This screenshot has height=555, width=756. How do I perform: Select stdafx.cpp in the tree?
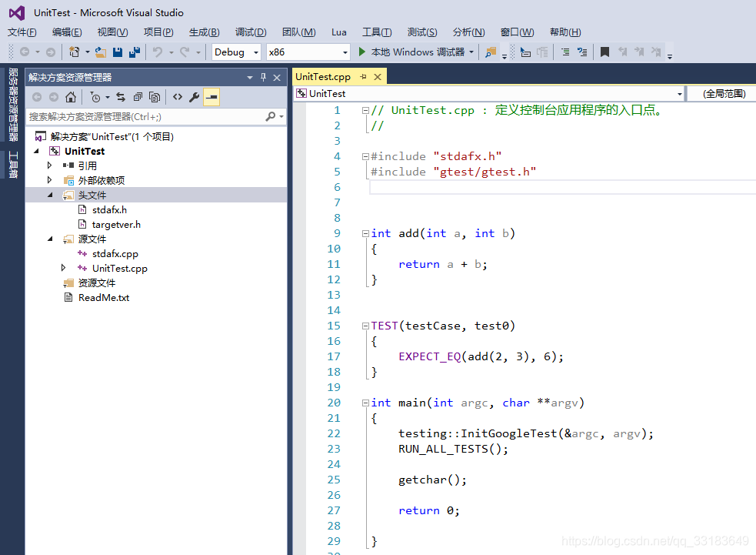[x=115, y=254]
